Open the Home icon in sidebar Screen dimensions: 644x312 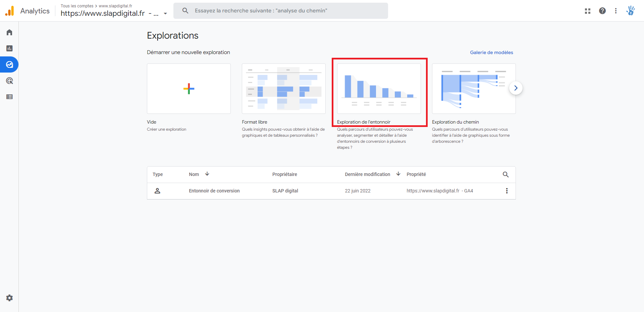point(9,32)
